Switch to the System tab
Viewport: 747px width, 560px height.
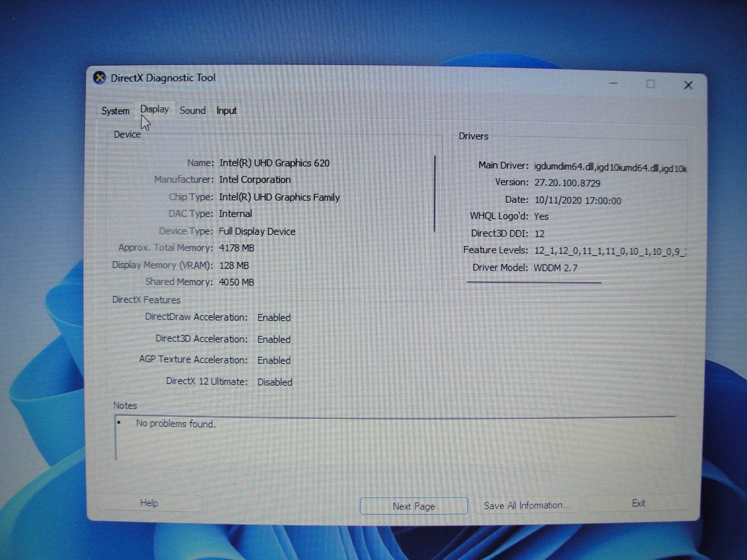pyautogui.click(x=115, y=111)
